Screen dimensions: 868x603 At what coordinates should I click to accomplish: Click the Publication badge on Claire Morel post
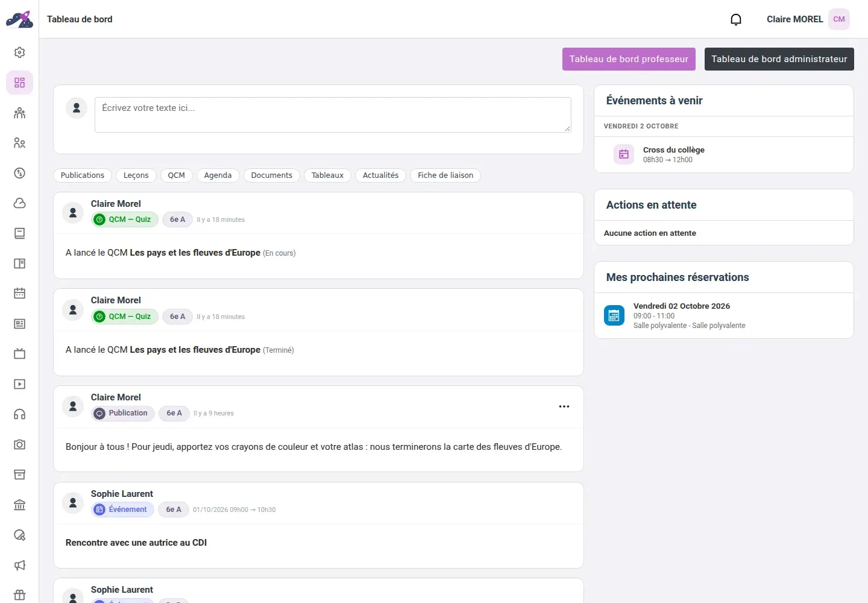pos(123,413)
